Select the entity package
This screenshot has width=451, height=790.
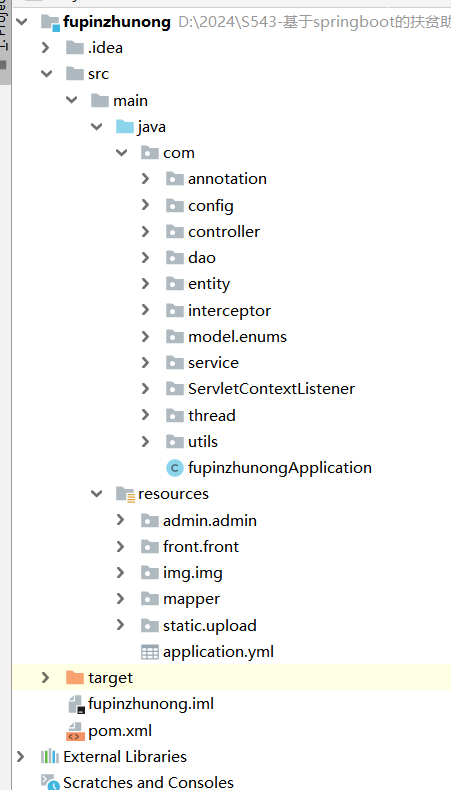(209, 284)
